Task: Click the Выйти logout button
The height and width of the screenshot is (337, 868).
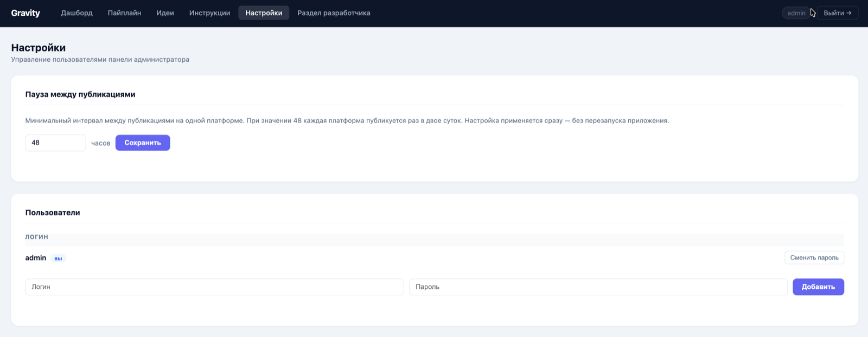Action: [838, 13]
